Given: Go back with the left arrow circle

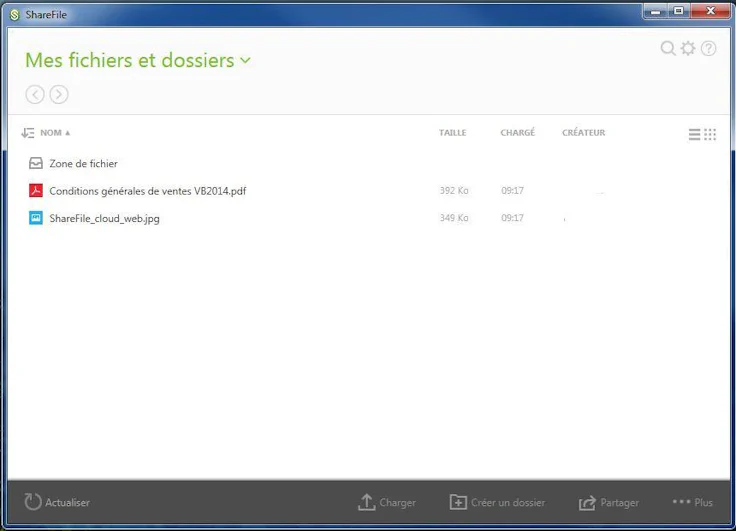Looking at the screenshot, I should click(35, 94).
